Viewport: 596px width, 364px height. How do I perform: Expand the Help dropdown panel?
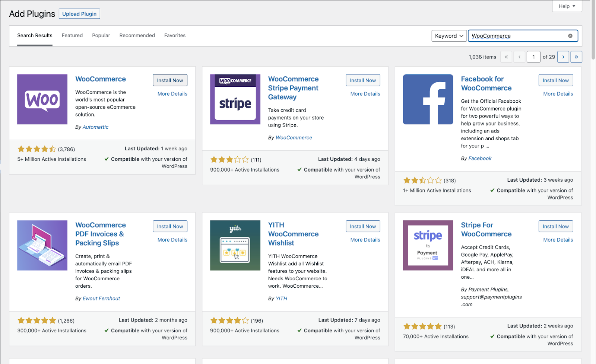pyautogui.click(x=567, y=6)
